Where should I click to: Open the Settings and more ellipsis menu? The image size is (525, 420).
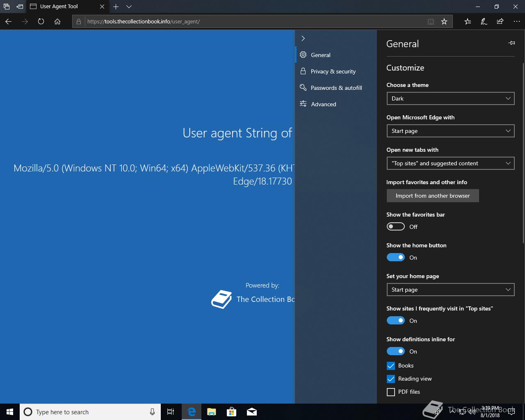(x=516, y=21)
